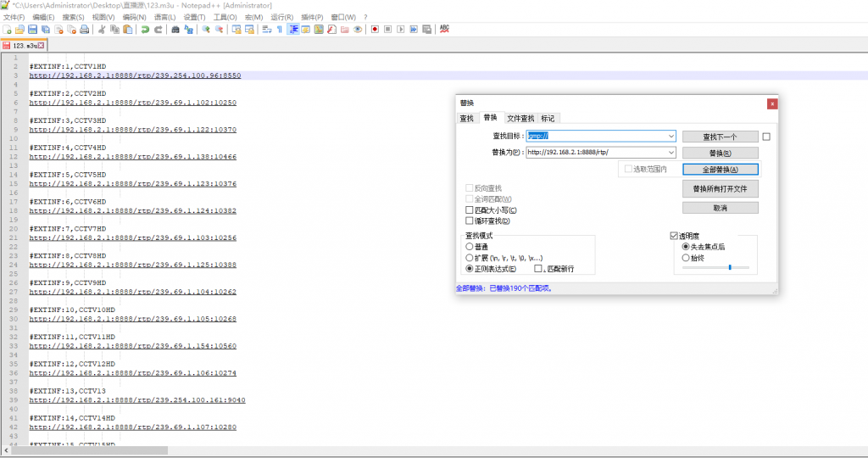Click the 取消 button
This screenshot has height=458, width=868.
721,209
